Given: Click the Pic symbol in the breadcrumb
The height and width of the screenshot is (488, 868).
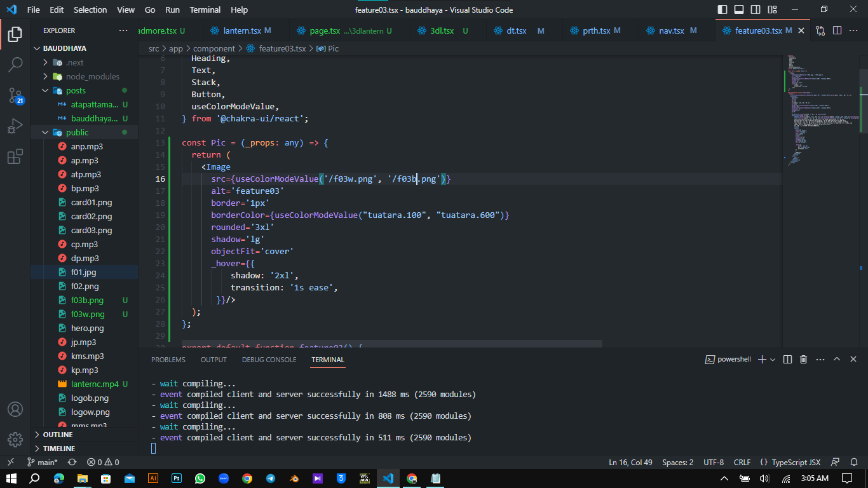Looking at the screenshot, I should (327, 48).
